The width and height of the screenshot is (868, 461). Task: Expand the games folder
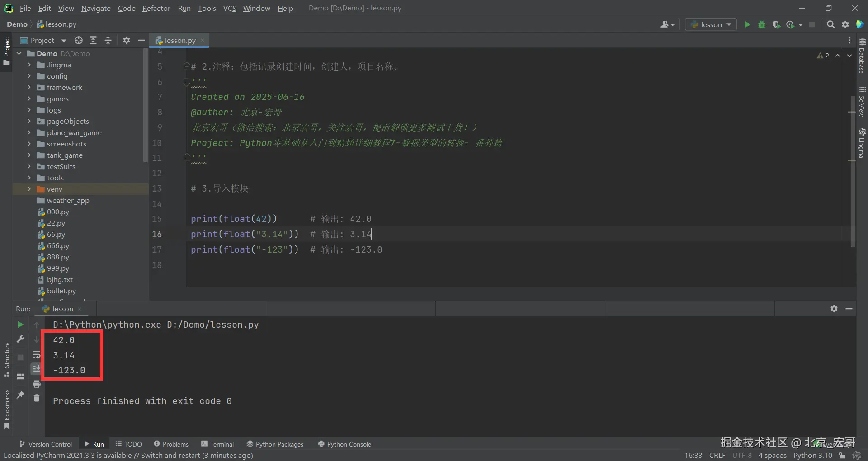coord(29,99)
